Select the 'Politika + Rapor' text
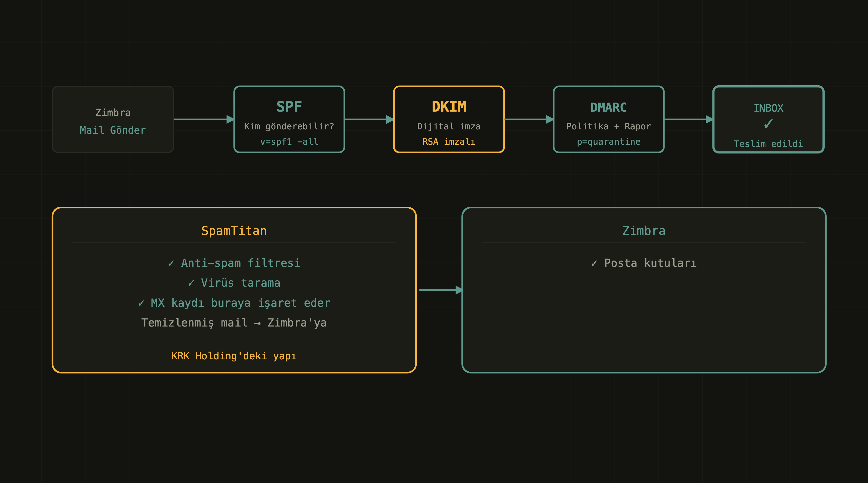 click(x=609, y=126)
